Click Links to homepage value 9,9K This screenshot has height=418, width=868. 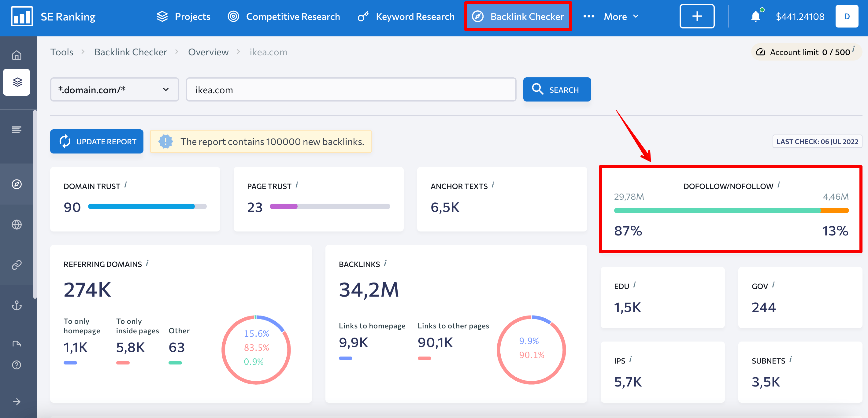point(354,342)
